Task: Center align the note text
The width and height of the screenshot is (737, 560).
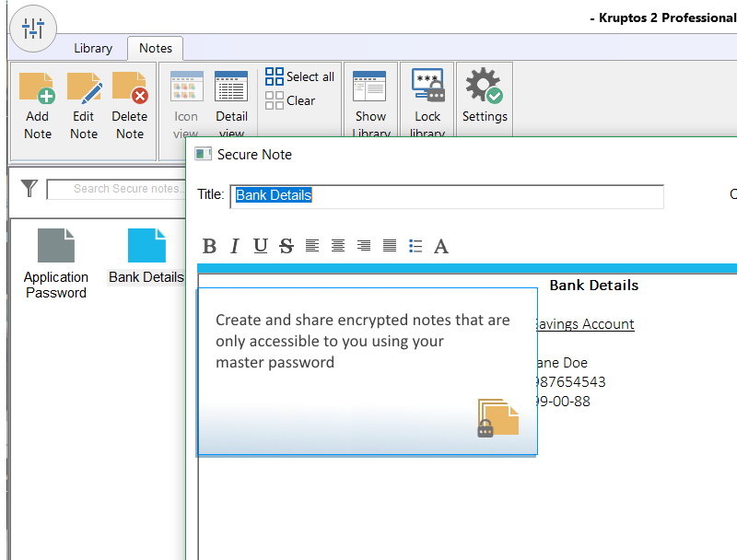Action: (x=338, y=246)
